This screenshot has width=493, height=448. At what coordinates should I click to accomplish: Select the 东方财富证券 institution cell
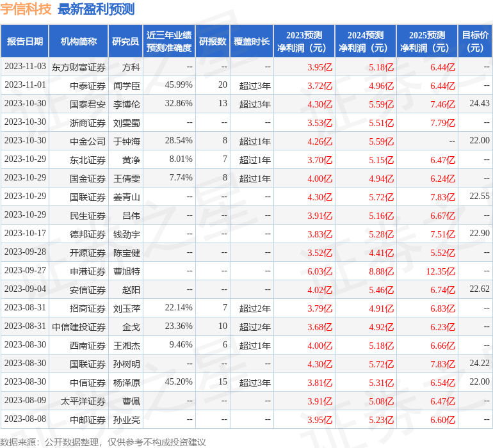[79, 67]
